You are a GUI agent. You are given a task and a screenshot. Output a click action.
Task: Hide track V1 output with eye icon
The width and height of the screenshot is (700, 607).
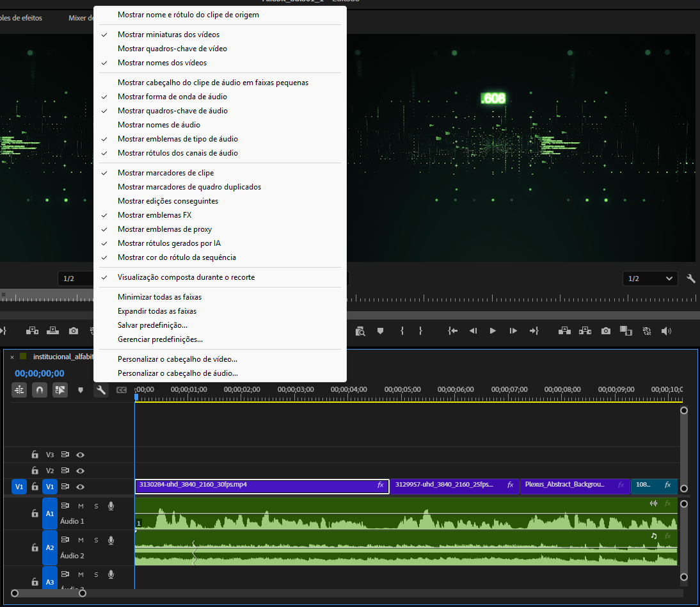click(81, 487)
